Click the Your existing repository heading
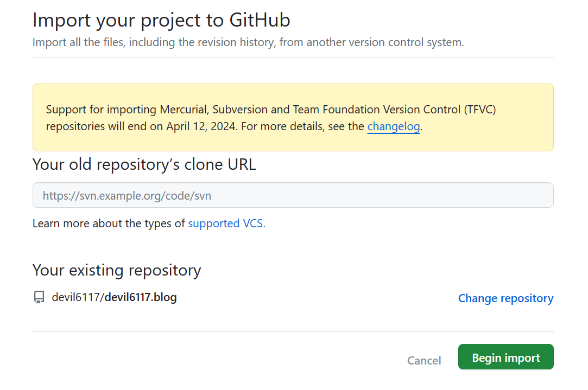Image resolution: width=588 pixels, height=390 pixels. click(117, 270)
